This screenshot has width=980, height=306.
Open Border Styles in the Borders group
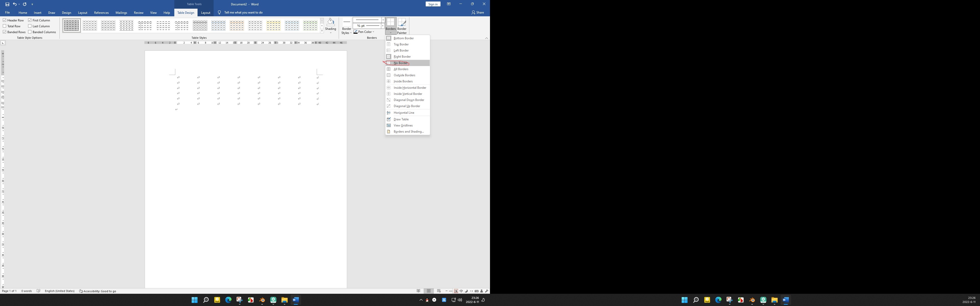(x=346, y=25)
